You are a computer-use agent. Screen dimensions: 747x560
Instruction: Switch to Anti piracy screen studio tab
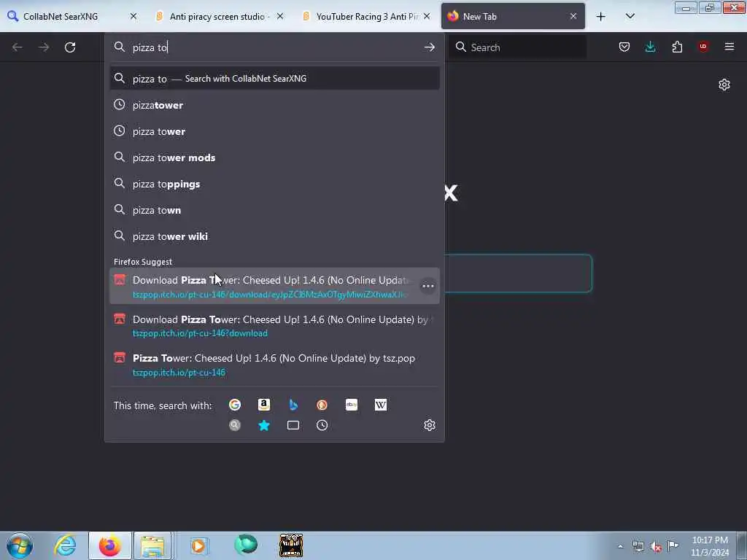click(219, 17)
